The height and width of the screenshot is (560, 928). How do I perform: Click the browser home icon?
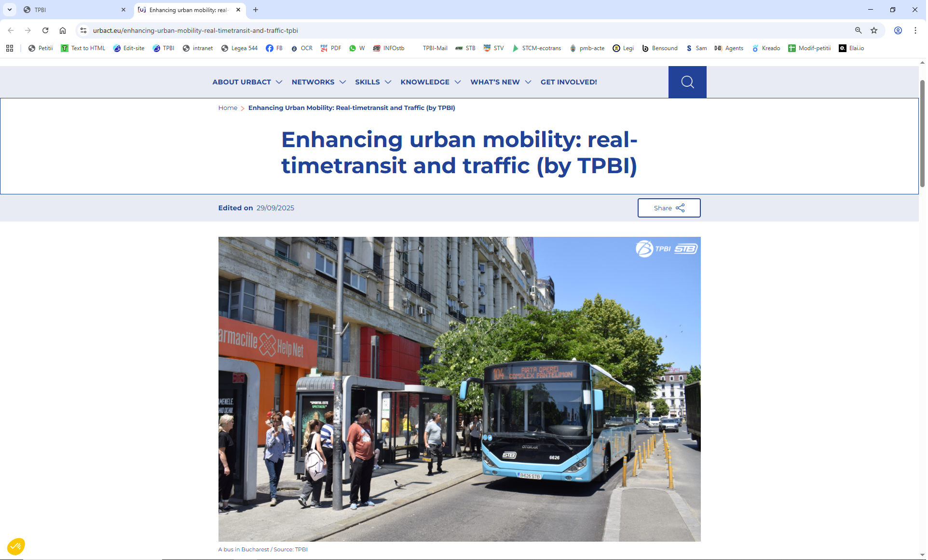point(63,30)
